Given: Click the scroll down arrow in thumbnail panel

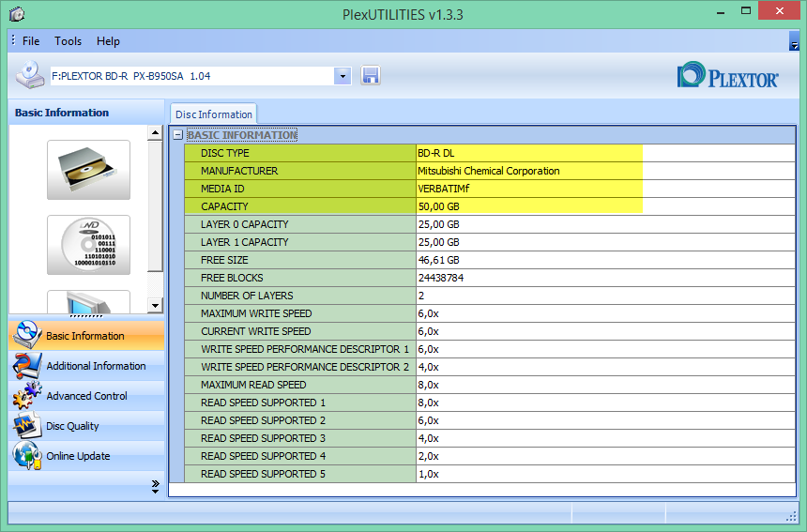Looking at the screenshot, I should point(155,306).
